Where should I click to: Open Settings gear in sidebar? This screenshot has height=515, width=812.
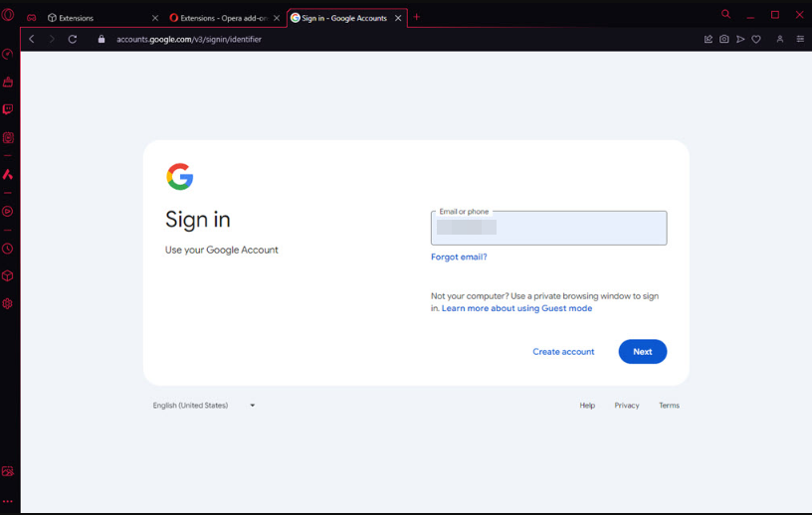coord(8,304)
